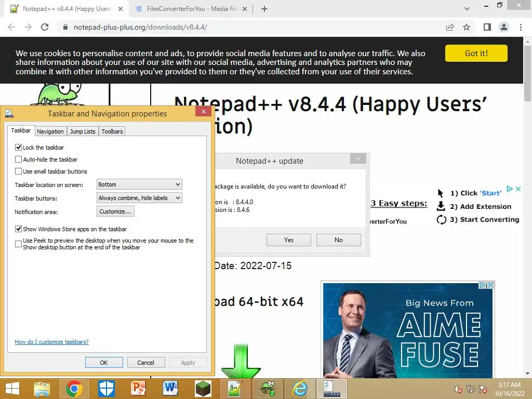Viewport: 532px width, 399px height.
Task: Click Start Converting text in ad
Action: 489,220
